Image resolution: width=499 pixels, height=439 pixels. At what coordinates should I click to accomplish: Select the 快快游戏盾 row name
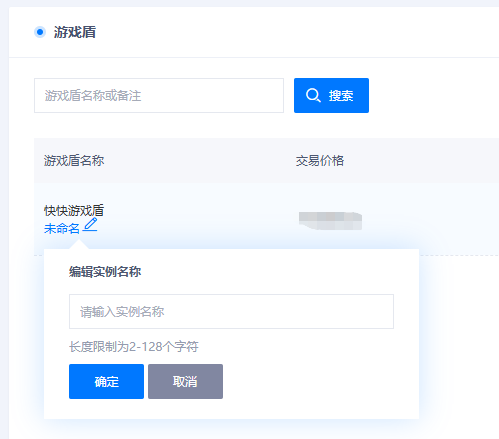[74, 210]
